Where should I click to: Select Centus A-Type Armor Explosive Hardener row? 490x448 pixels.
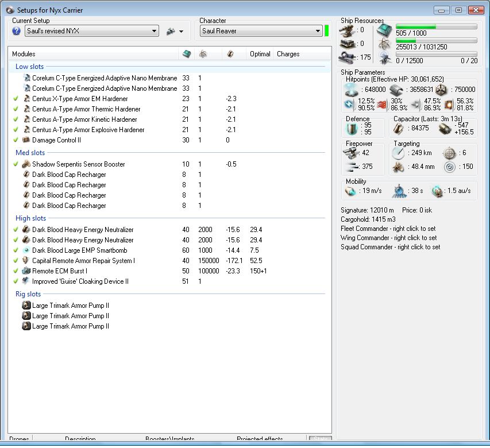point(169,130)
